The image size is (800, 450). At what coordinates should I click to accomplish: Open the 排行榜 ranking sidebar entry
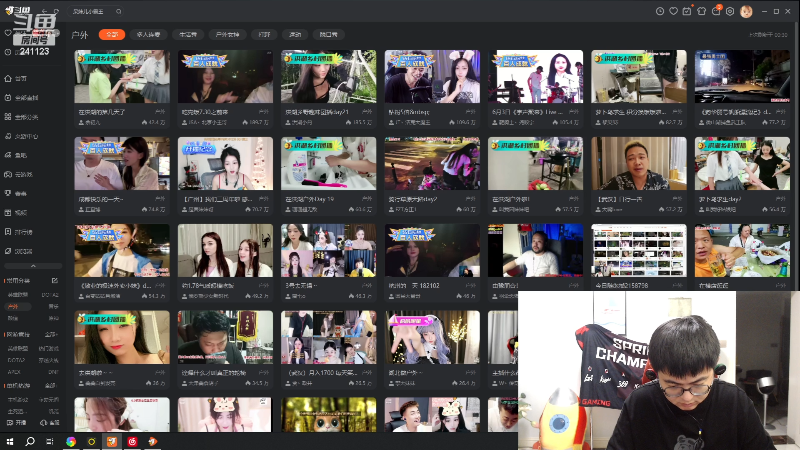pos(18,232)
